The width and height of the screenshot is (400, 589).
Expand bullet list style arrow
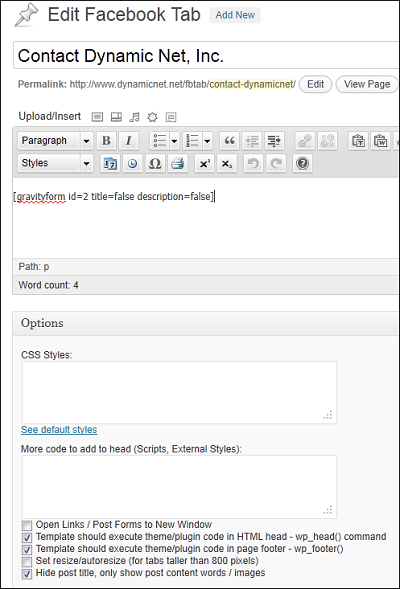pyautogui.click(x=174, y=141)
